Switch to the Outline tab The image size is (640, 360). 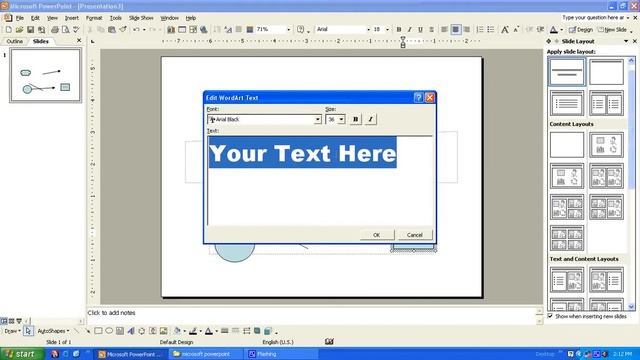[x=15, y=41]
